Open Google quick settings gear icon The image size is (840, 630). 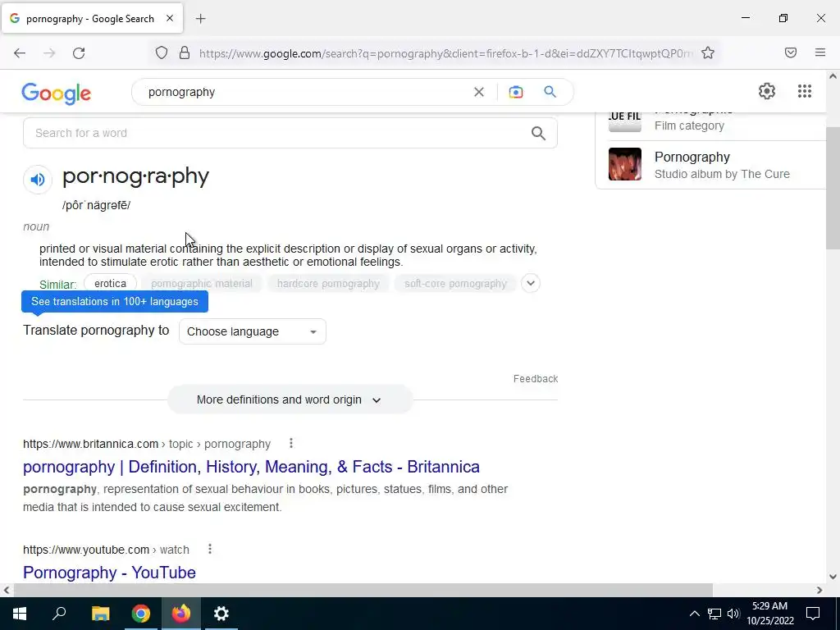(x=767, y=91)
